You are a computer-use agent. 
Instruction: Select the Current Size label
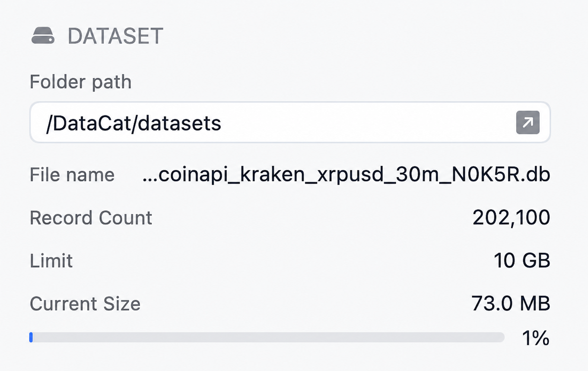85,304
